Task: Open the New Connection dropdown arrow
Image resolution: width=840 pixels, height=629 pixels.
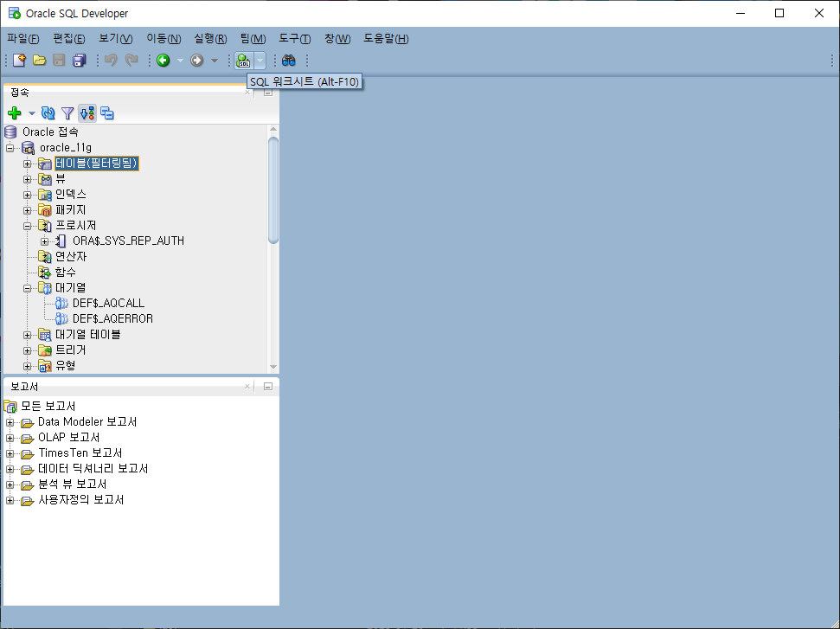Action: point(32,113)
